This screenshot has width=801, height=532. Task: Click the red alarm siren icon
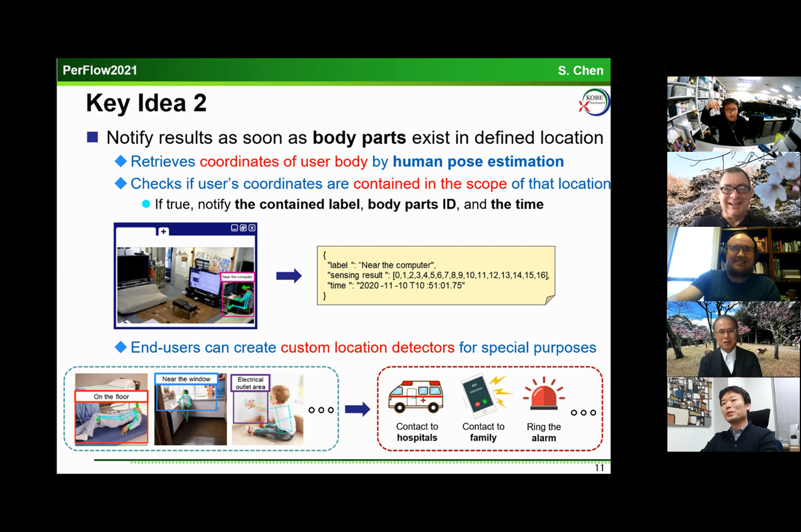click(543, 397)
